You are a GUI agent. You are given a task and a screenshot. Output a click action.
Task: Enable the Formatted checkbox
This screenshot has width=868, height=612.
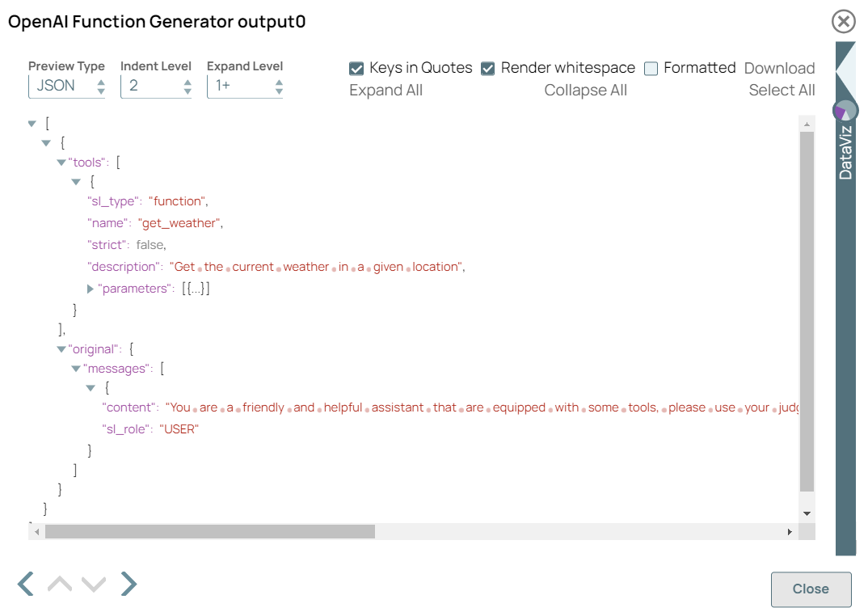point(651,68)
